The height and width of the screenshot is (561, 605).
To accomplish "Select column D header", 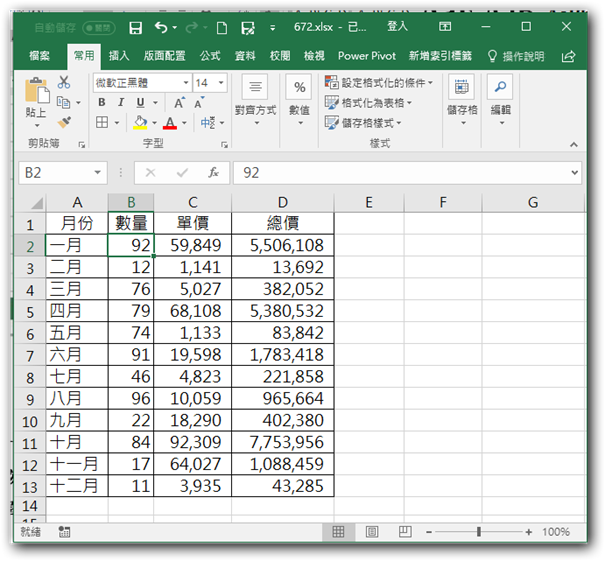I will (x=283, y=203).
